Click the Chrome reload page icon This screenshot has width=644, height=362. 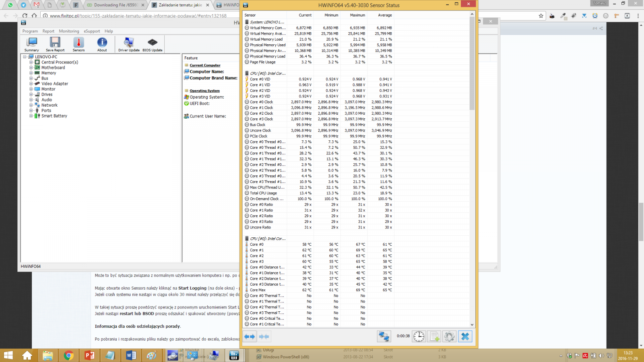pyautogui.click(x=25, y=16)
